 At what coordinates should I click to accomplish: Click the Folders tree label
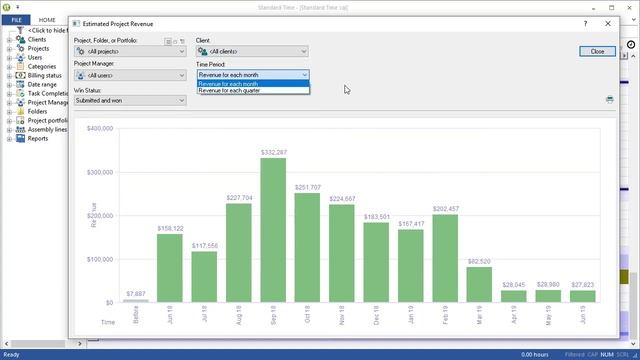click(x=37, y=111)
